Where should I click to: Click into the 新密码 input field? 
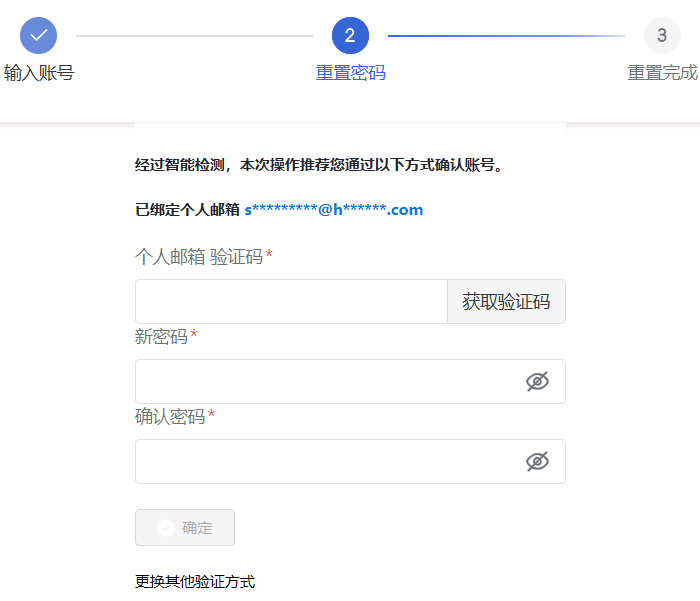[325, 381]
